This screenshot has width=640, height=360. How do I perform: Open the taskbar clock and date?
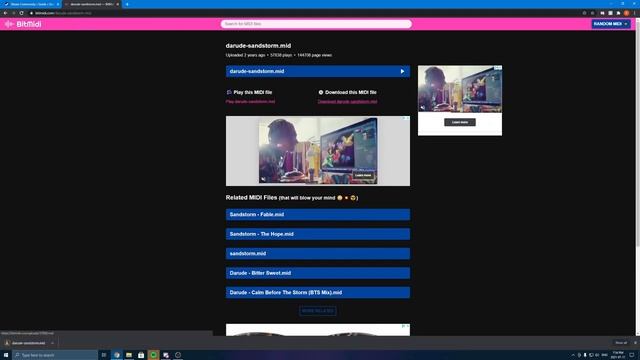(618, 355)
